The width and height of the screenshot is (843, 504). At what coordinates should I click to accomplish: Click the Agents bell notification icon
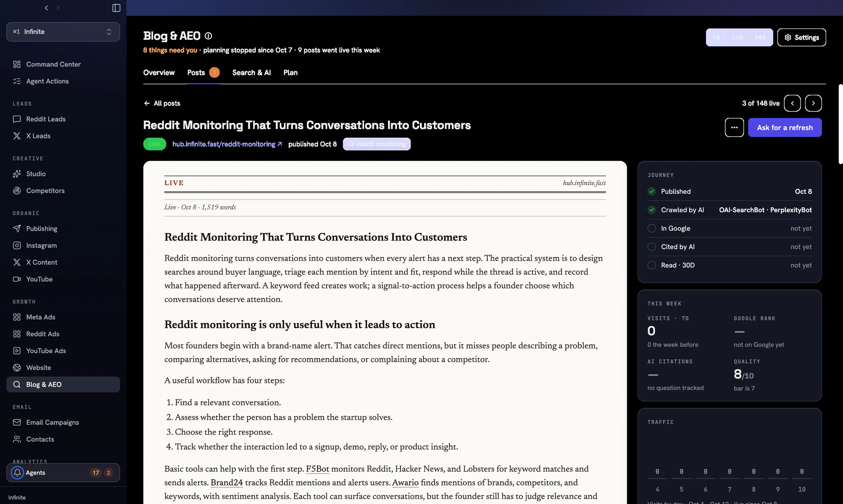tap(17, 472)
